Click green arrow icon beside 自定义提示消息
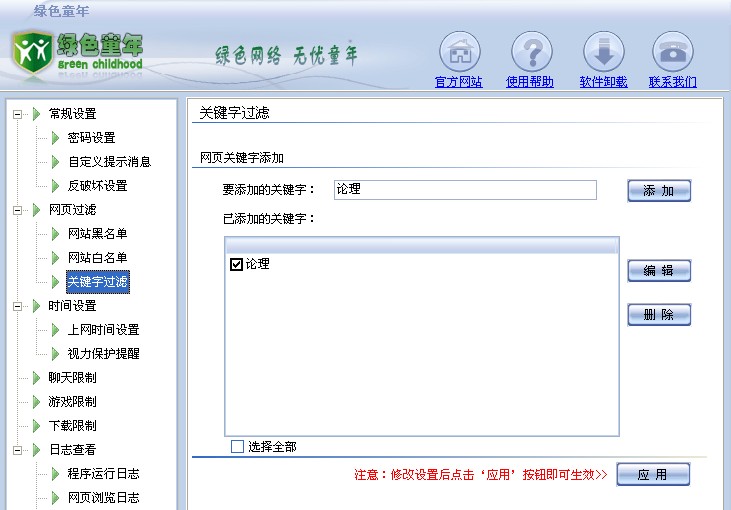Screen dimensions: 731x510 (x=55, y=162)
